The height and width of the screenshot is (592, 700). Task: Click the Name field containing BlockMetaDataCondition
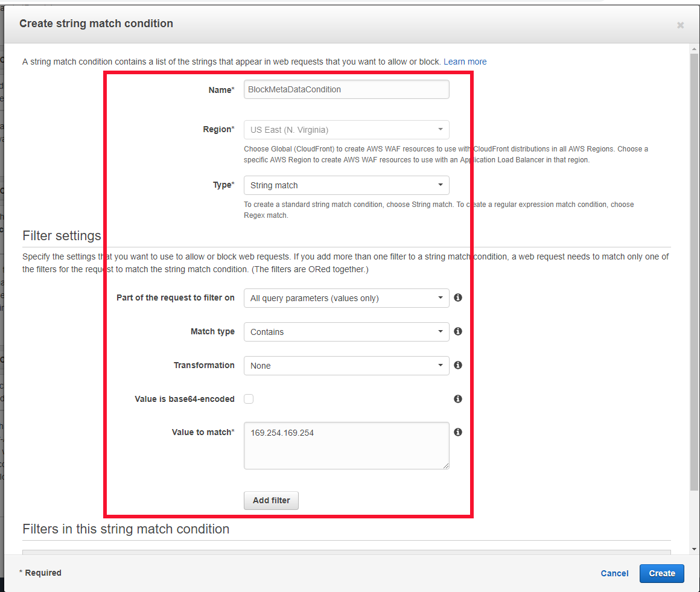pyautogui.click(x=346, y=89)
